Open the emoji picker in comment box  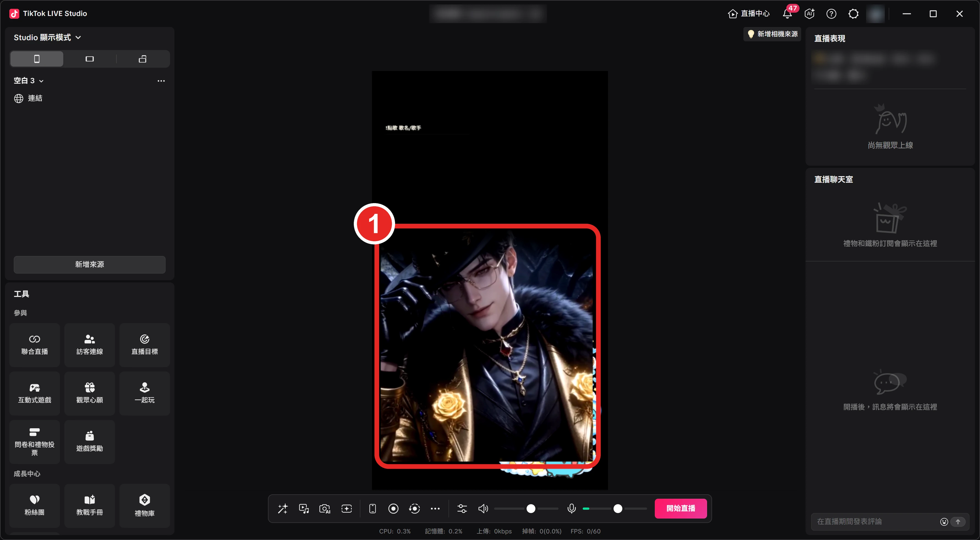tap(944, 522)
